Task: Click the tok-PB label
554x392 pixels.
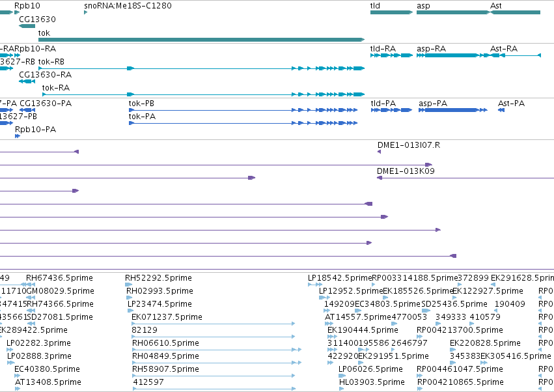Action: (141, 104)
